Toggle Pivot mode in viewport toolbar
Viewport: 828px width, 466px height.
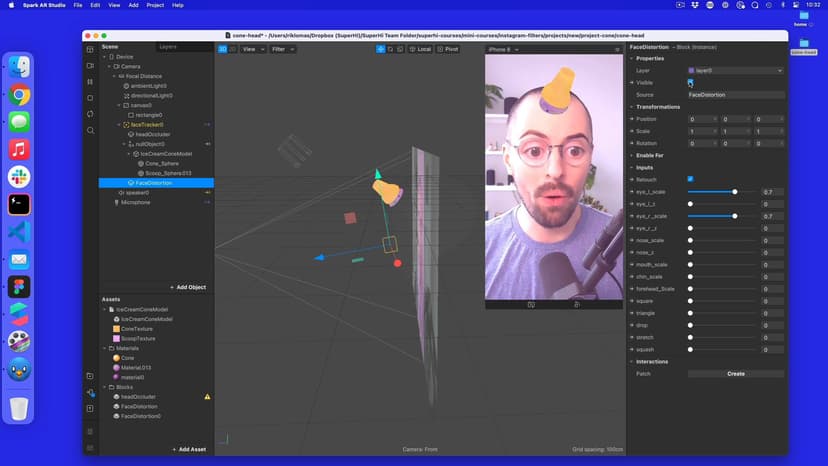[448, 49]
